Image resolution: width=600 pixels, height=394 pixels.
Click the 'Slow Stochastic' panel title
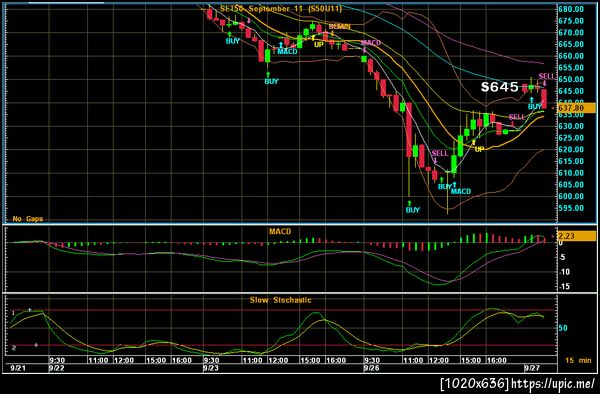pos(280,300)
